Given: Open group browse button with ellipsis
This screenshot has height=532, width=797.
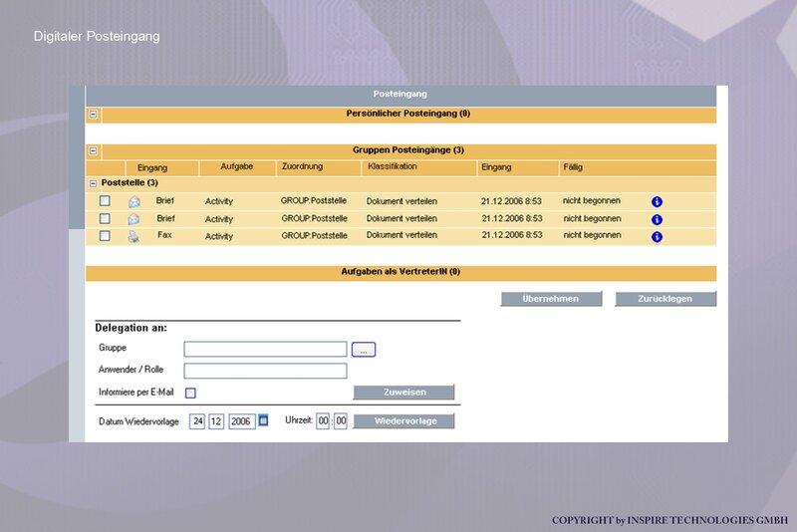Looking at the screenshot, I should (x=364, y=350).
